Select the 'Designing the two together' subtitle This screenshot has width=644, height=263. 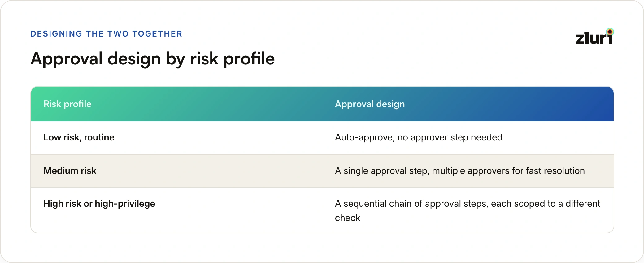106,34
